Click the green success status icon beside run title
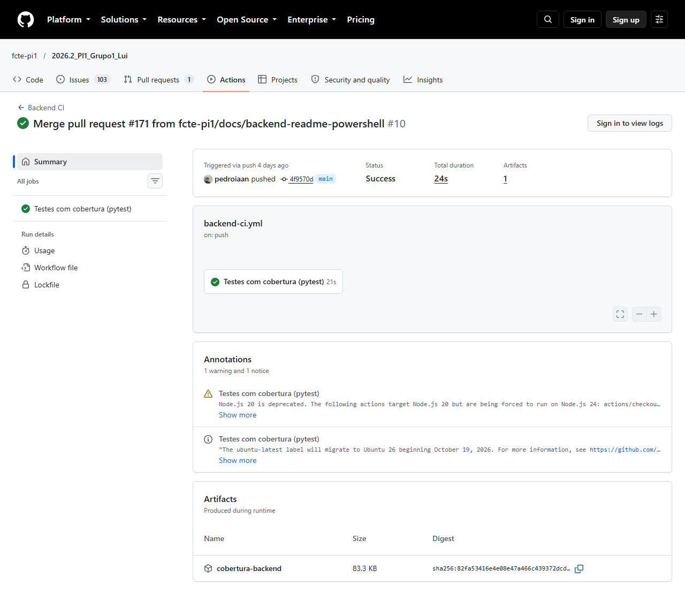685x616 pixels. point(23,124)
